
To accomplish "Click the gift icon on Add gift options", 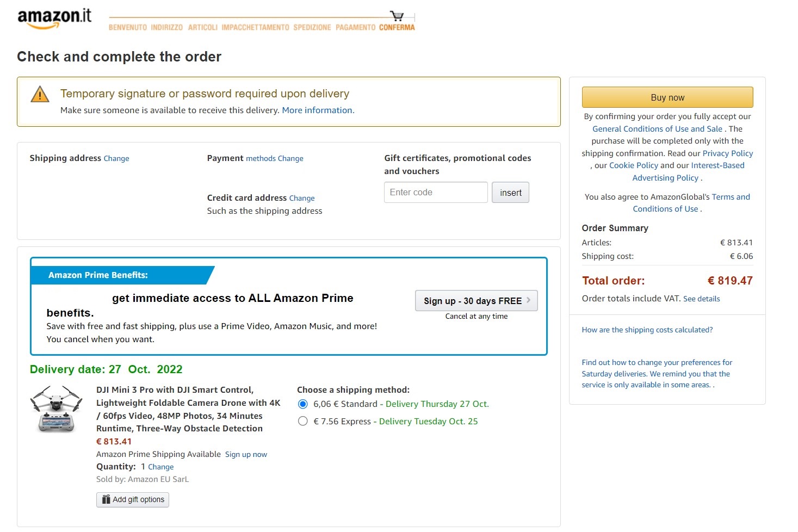I will (x=106, y=499).
